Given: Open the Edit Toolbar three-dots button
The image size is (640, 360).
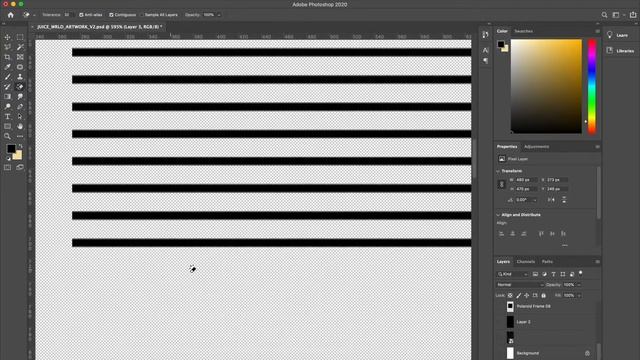Looking at the screenshot, I should [x=20, y=136].
